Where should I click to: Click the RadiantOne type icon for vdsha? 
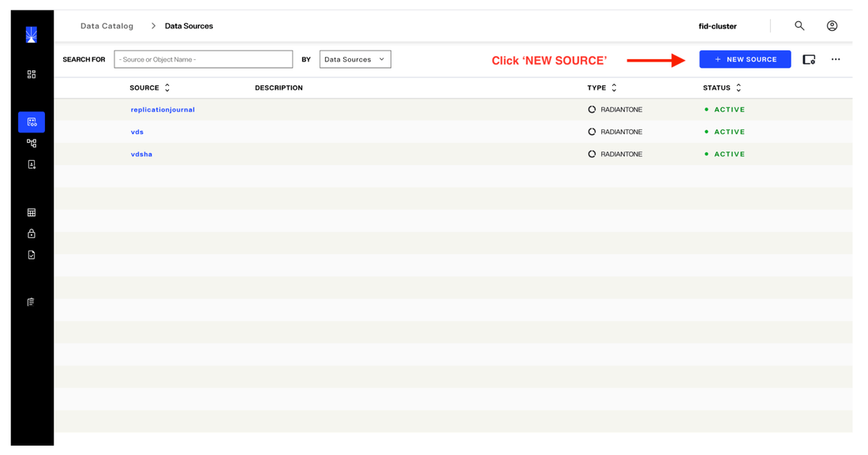coord(592,154)
